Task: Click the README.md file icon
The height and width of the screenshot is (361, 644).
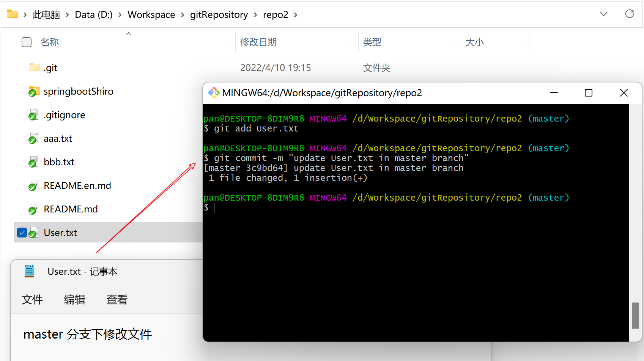Action: pos(34,209)
